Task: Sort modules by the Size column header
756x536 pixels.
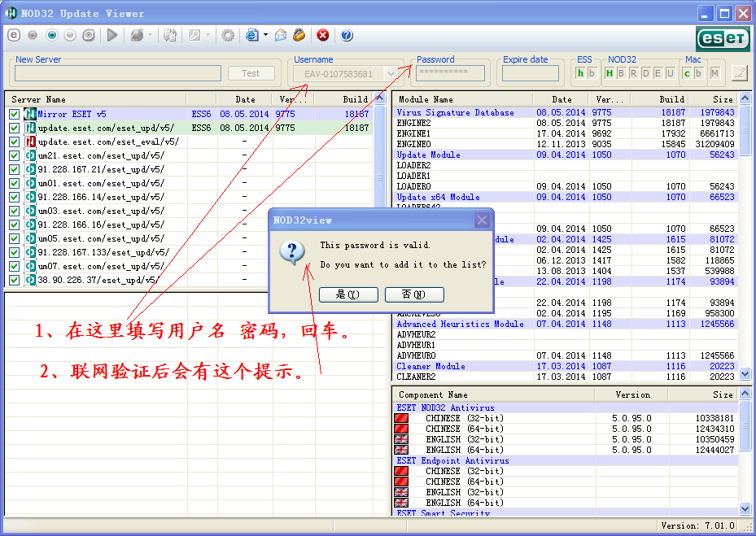Action: point(713,99)
